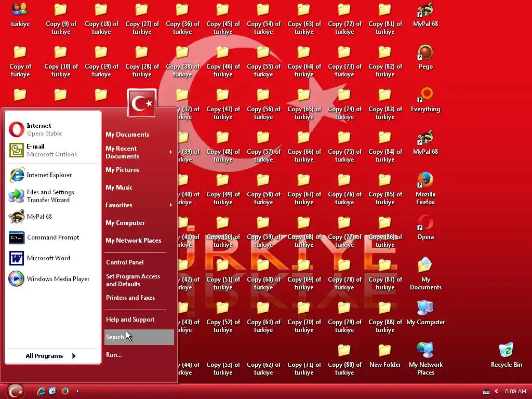This screenshot has height=399, width=532.
Task: Select Copy (52) of turkiye folder
Action: pyautogui.click(x=222, y=316)
